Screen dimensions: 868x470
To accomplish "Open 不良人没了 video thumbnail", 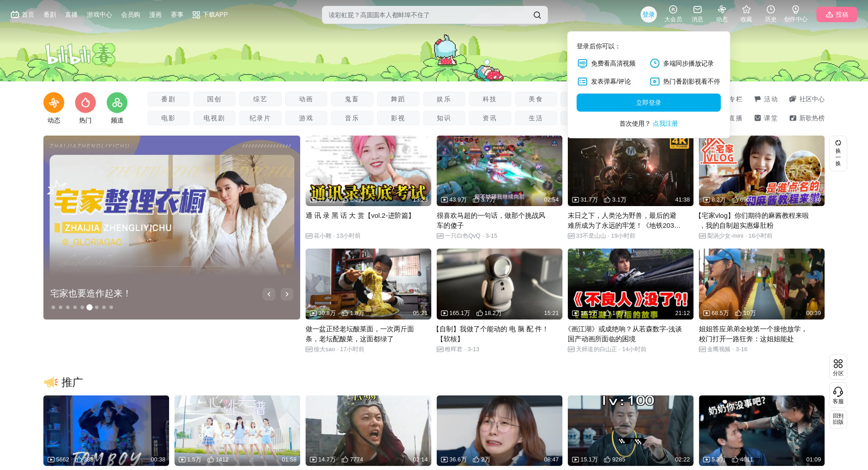I will pos(631,284).
